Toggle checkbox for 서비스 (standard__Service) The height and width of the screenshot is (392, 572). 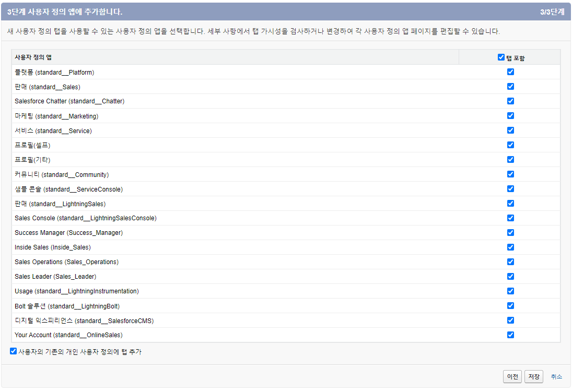point(510,130)
